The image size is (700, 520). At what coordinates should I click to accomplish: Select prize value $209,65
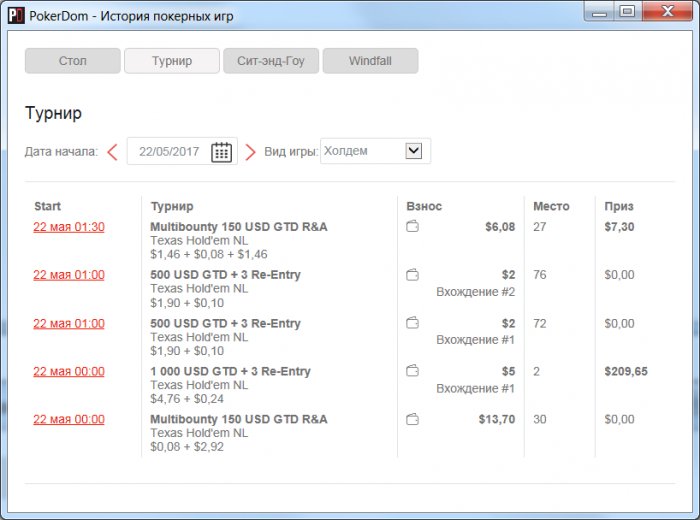[x=626, y=371]
